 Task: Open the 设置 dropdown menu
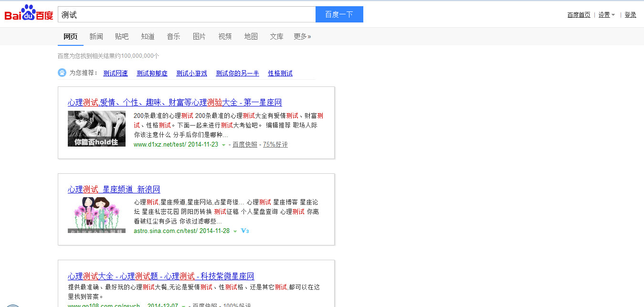[x=606, y=15]
